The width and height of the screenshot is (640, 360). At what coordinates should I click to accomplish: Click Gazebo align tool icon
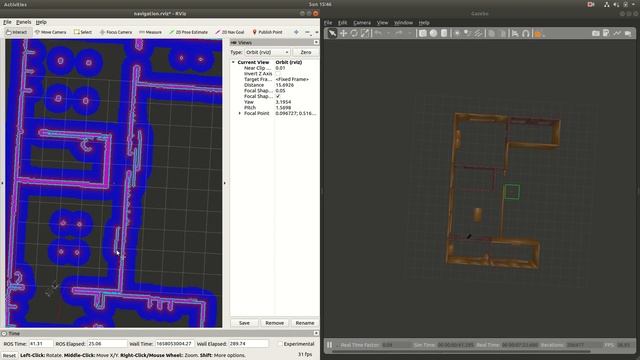click(515, 33)
